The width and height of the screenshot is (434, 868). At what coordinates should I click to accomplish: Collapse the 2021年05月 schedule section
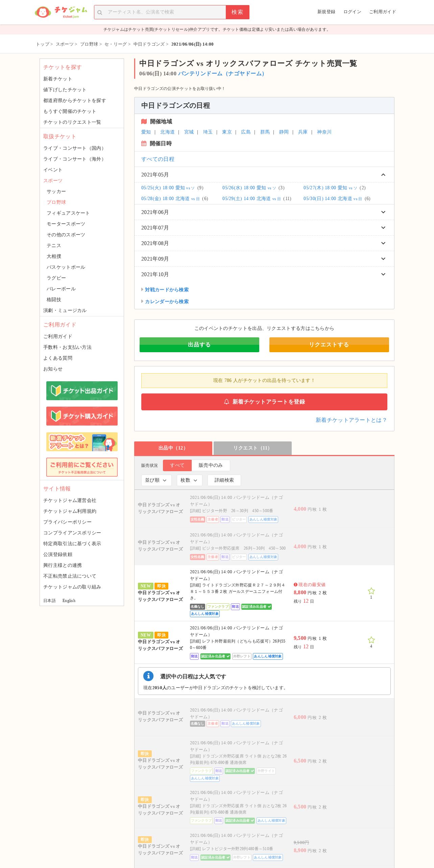pos(264,175)
